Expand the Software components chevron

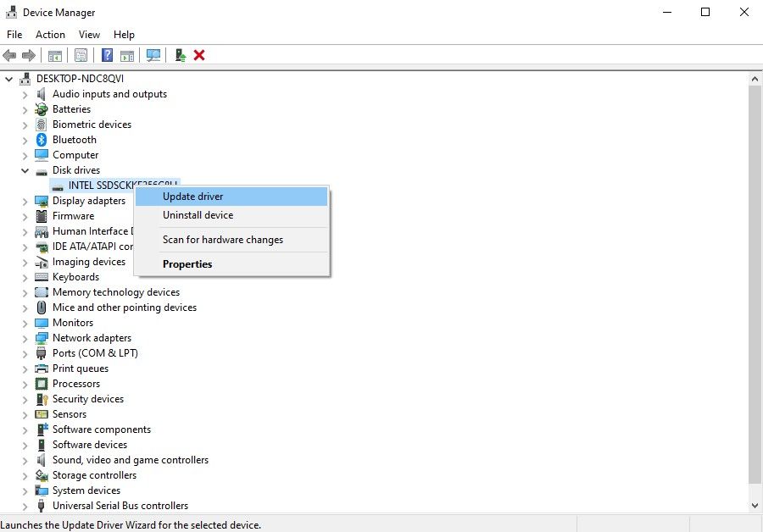[25, 429]
